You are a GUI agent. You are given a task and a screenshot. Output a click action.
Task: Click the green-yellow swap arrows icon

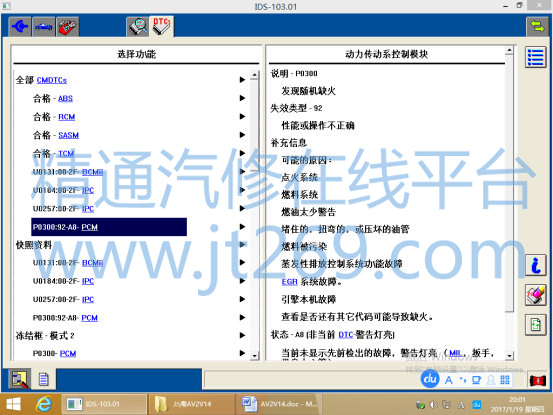pyautogui.click(x=537, y=26)
